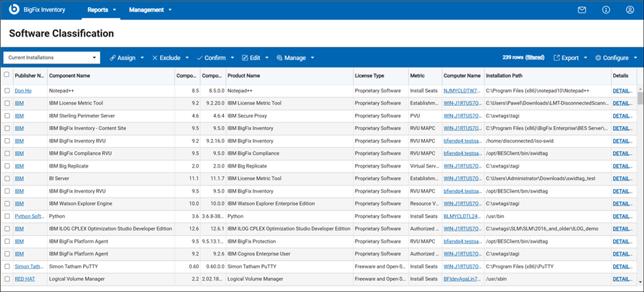This screenshot has width=644, height=292.
Task: Open the Reports menu
Action: pyautogui.click(x=102, y=10)
